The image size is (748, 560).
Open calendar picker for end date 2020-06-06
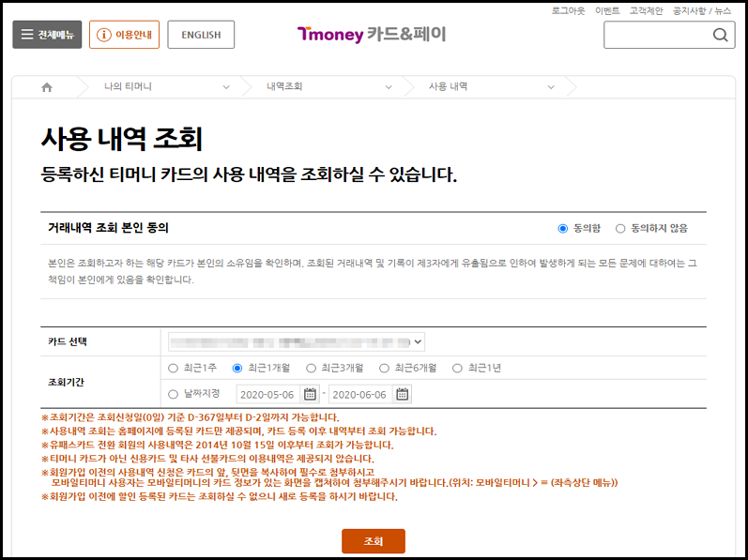402,394
